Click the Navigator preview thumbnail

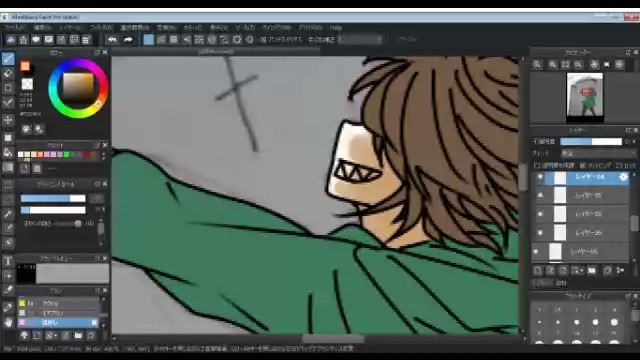point(585,97)
